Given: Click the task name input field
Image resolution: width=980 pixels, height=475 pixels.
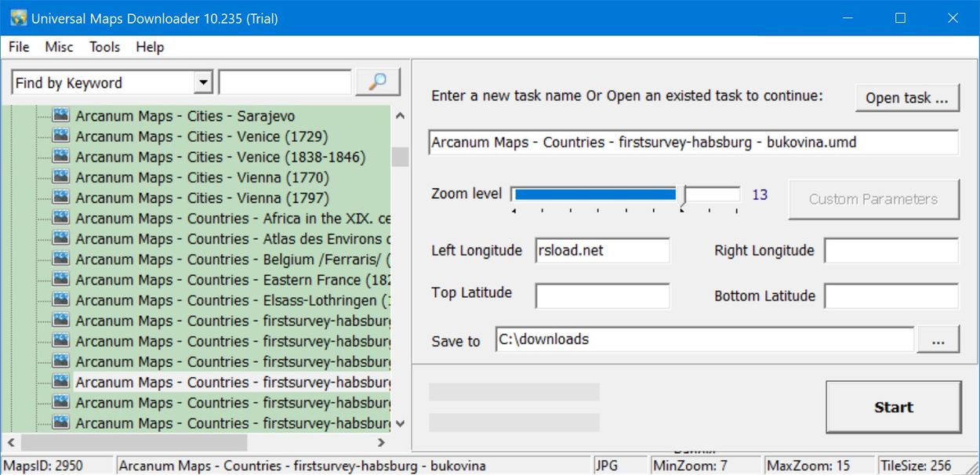Looking at the screenshot, I should click(x=693, y=142).
